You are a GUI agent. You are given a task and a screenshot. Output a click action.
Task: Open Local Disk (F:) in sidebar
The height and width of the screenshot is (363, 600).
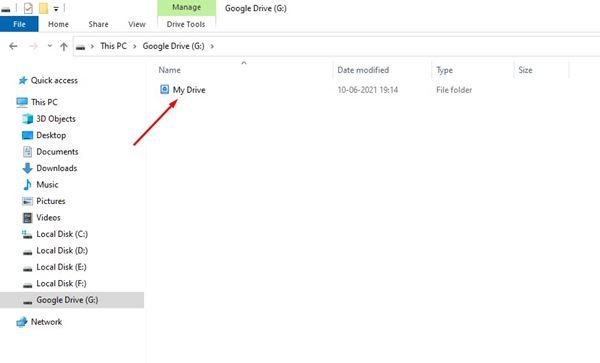[61, 283]
